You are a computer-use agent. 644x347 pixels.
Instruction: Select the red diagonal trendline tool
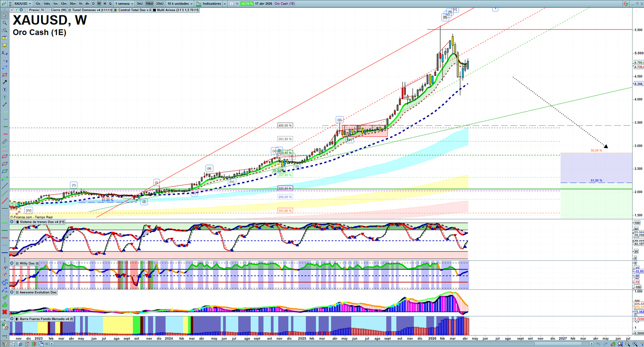[x=4, y=201]
